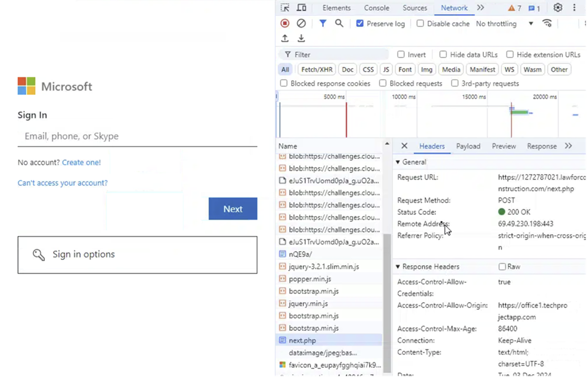This screenshot has height=378, width=588.
Task: Close the request details pane
Action: pyautogui.click(x=404, y=146)
